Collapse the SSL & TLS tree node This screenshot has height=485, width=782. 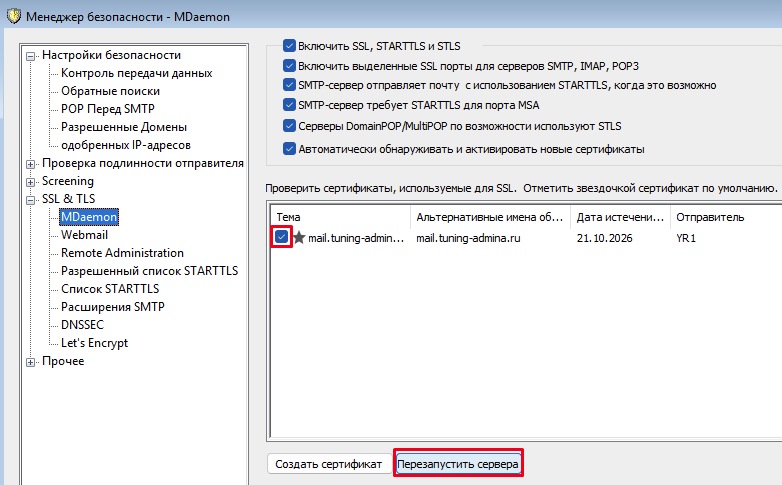click(x=30, y=200)
